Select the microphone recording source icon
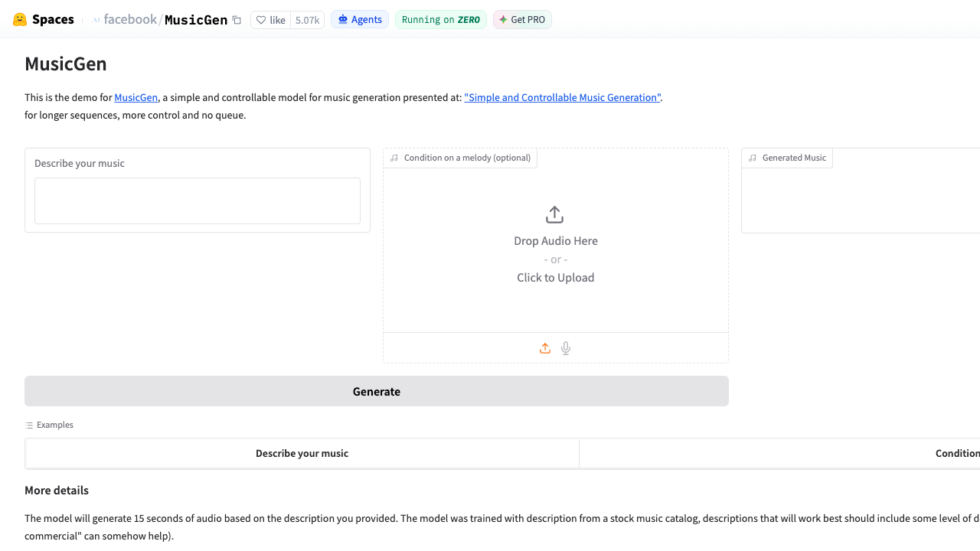The height and width of the screenshot is (551, 980). (x=566, y=348)
